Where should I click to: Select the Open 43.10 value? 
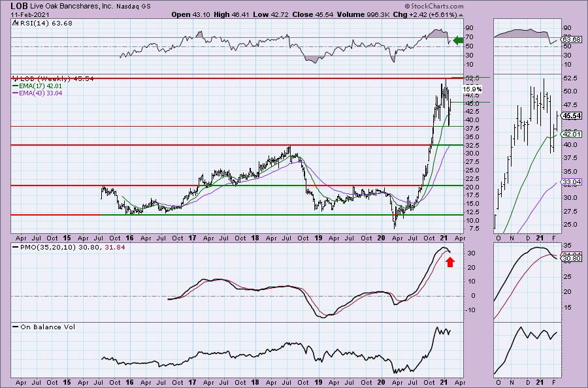[x=191, y=14]
